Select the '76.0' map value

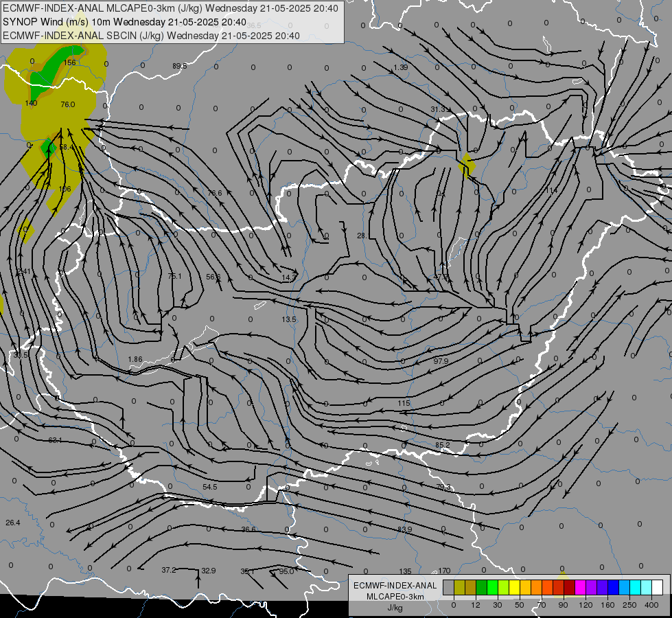pos(68,104)
